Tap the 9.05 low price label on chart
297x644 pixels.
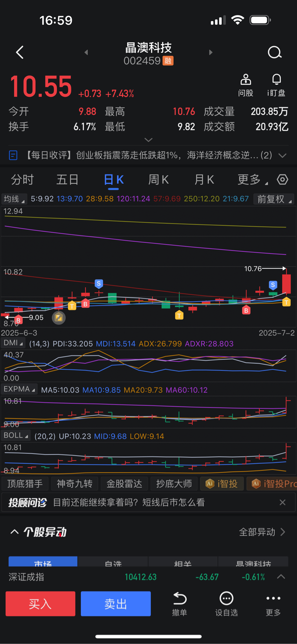36,318
